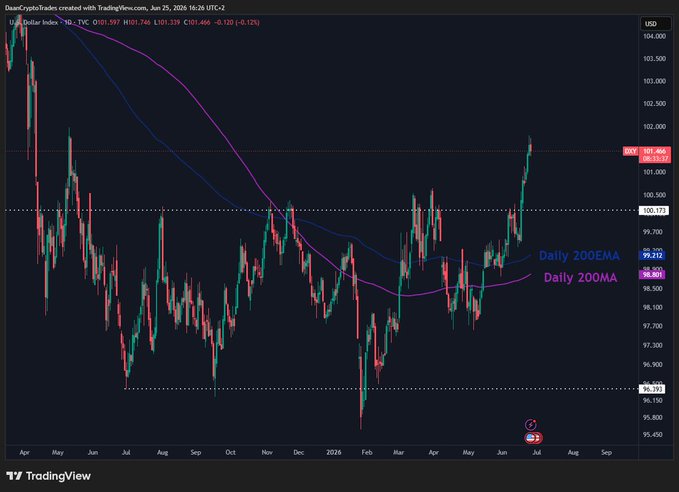This screenshot has width=679, height=492.
Task: Click the 98.100 price axis label
Action: pos(653,308)
